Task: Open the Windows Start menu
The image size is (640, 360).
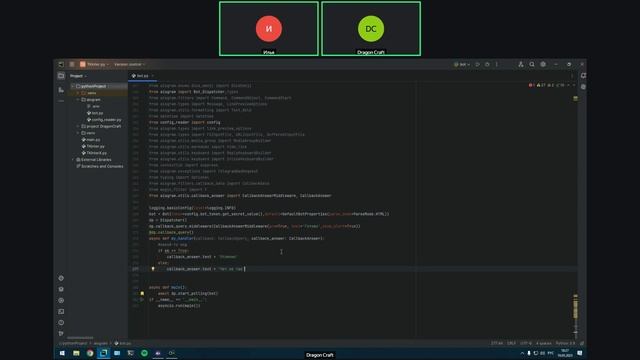Action: (62, 353)
